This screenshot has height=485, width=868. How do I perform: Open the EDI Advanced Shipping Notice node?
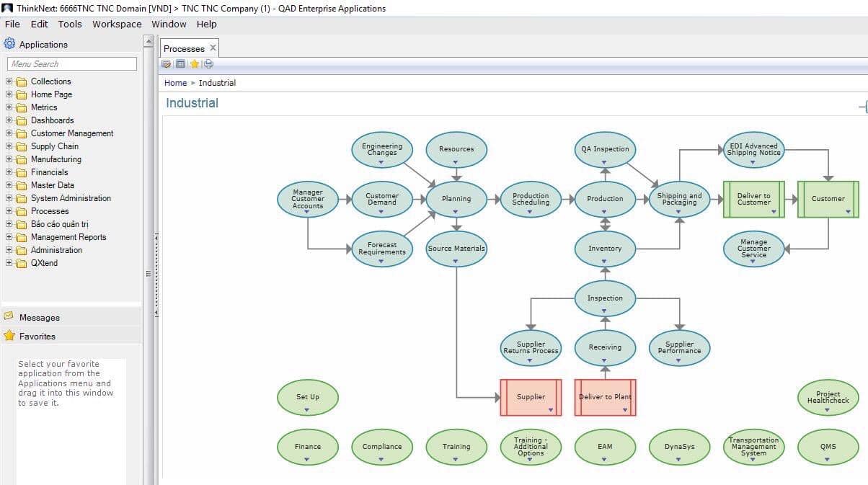[753, 149]
